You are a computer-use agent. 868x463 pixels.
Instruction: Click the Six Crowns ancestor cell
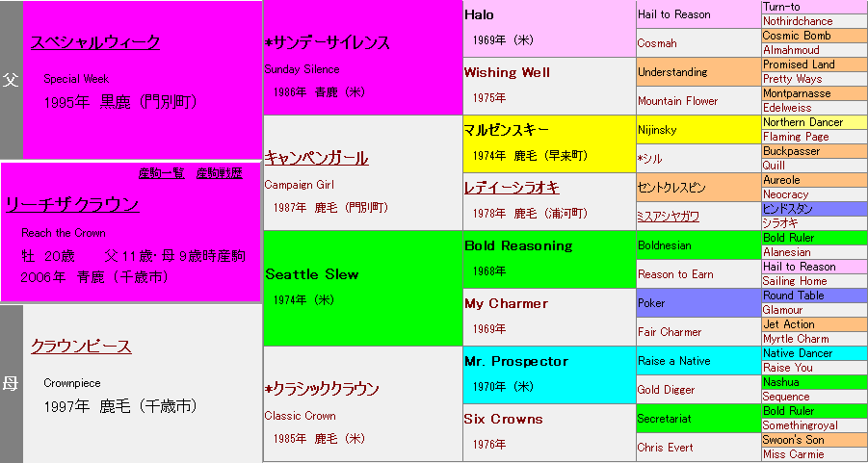pos(503,419)
